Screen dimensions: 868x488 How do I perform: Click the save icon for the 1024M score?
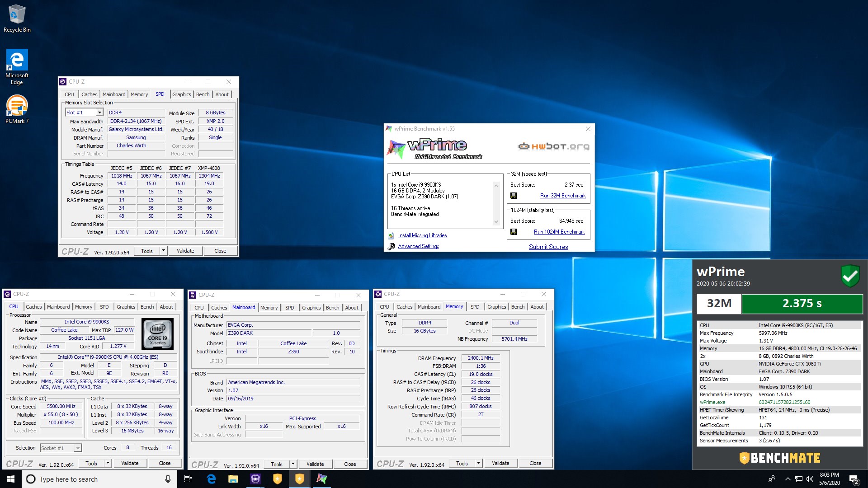pyautogui.click(x=514, y=232)
